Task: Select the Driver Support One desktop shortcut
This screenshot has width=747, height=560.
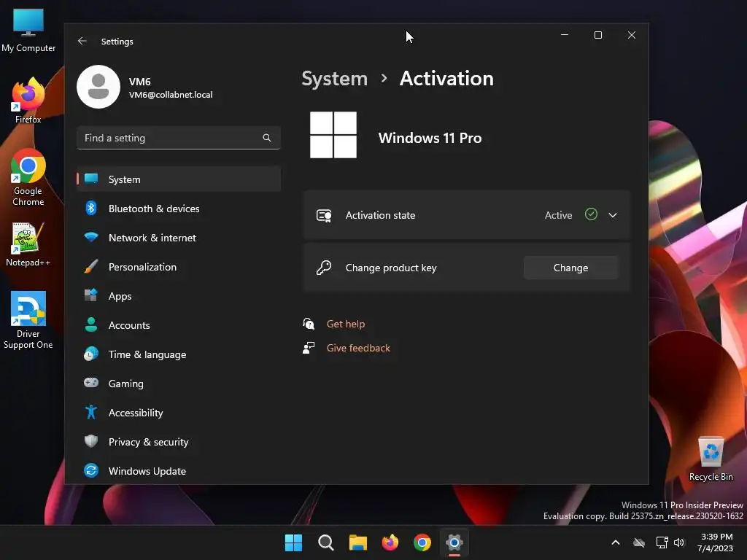Action: coord(28,320)
